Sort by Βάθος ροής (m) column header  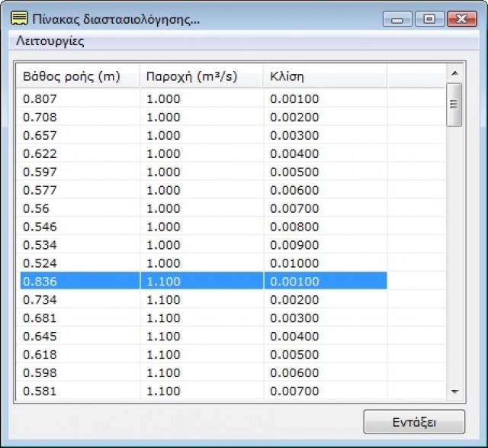coord(78,76)
